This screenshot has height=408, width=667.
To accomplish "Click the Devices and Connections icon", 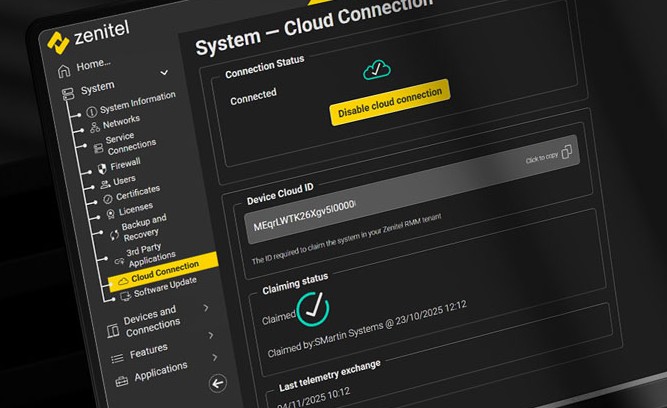I will [x=113, y=331].
